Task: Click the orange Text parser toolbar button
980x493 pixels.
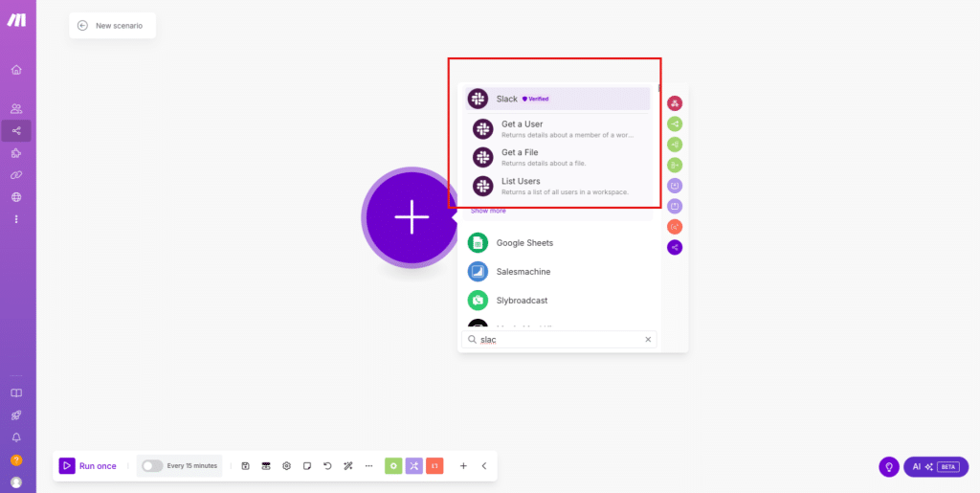Action: coord(435,465)
